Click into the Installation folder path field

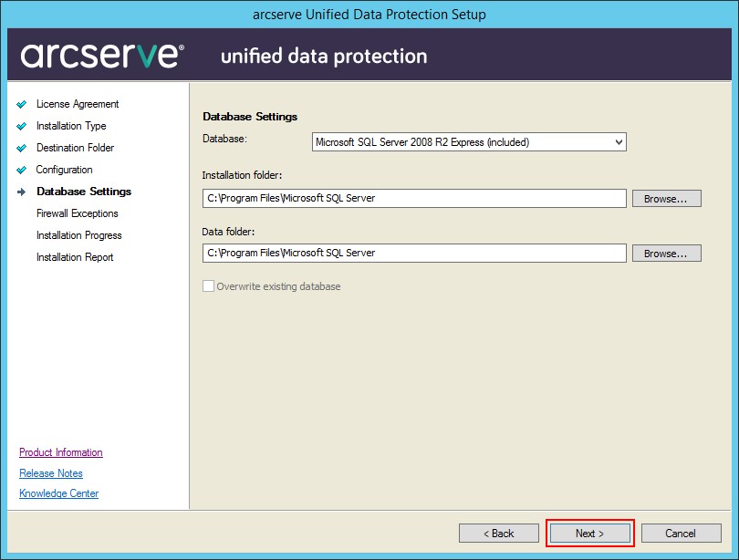point(414,198)
